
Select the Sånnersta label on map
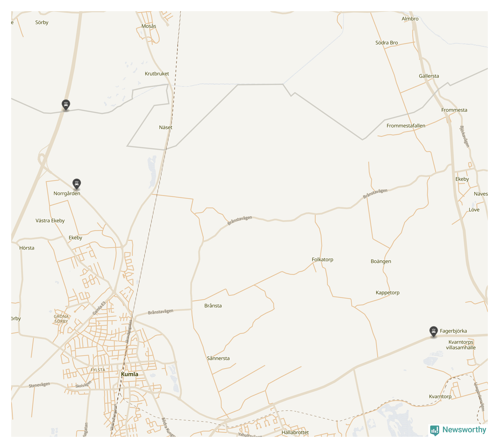[x=218, y=358]
